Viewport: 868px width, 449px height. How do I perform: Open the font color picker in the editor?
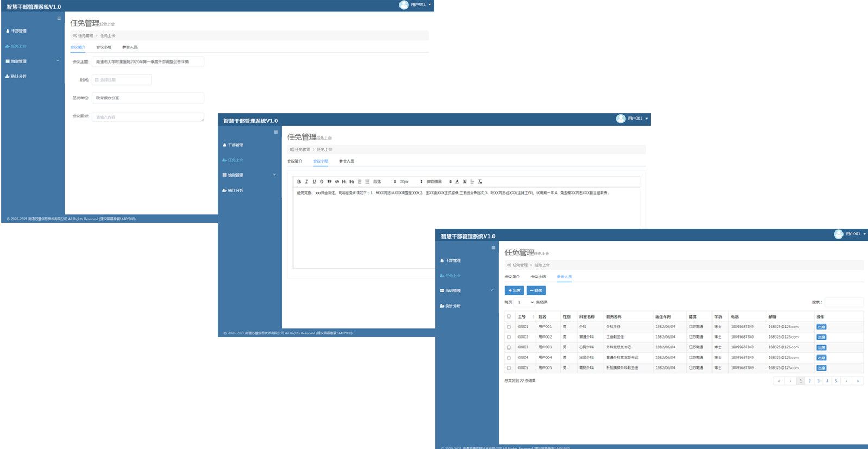pyautogui.click(x=457, y=182)
